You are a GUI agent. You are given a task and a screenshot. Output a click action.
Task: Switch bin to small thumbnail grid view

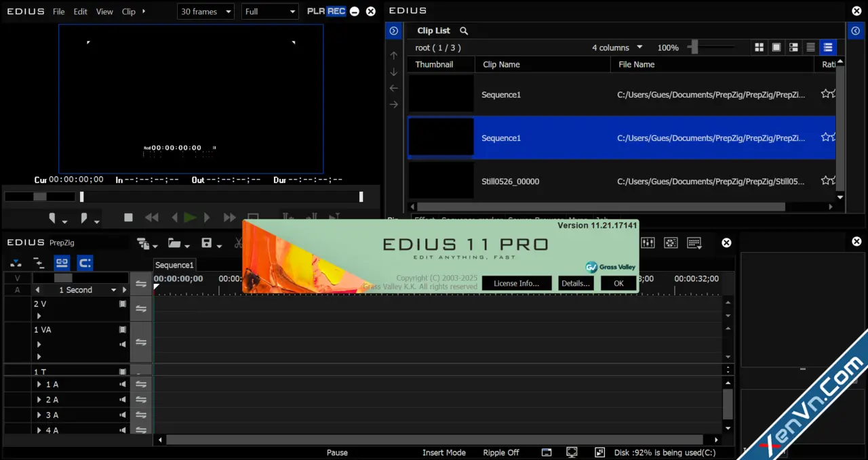point(759,47)
